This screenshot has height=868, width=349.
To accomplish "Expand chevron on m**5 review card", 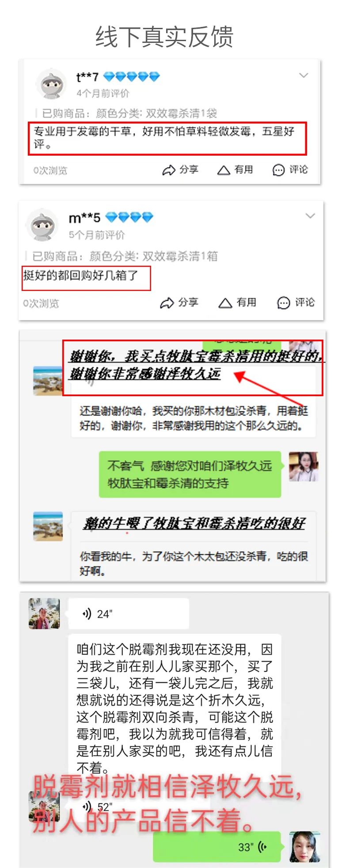I will [x=310, y=216].
